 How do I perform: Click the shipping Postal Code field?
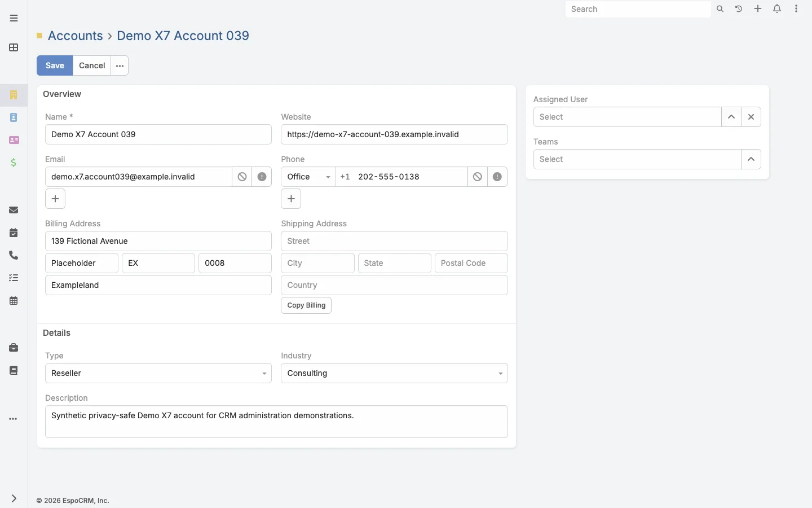pyautogui.click(x=471, y=263)
